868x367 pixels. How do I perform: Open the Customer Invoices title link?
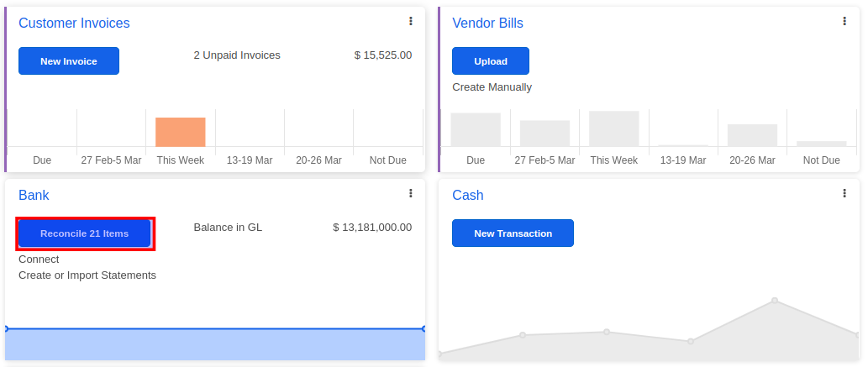pyautogui.click(x=74, y=24)
